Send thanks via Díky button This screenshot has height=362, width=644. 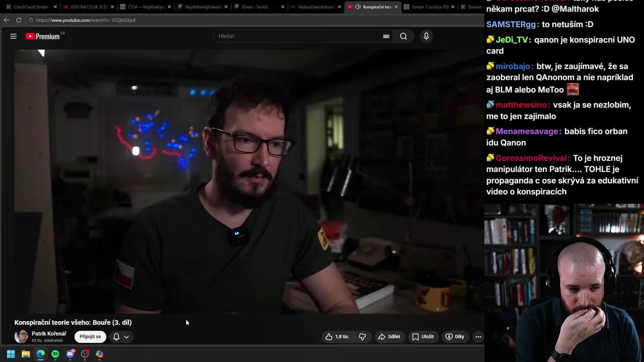tap(455, 337)
